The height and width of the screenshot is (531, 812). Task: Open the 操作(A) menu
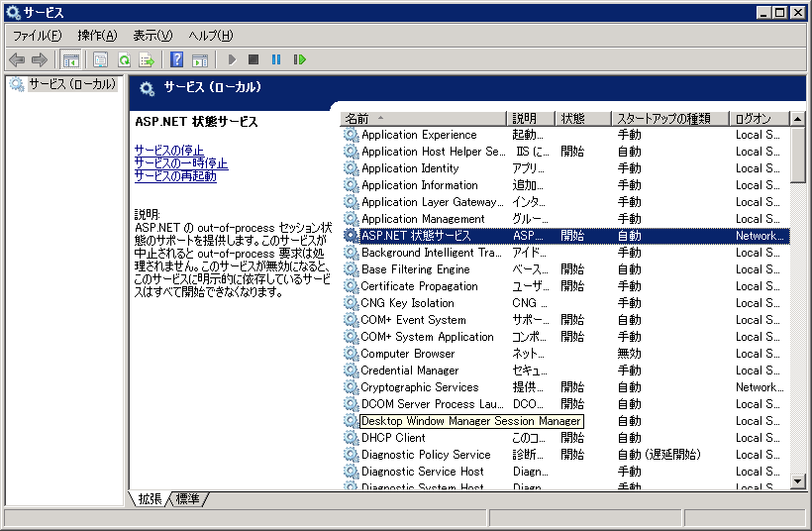(97, 36)
